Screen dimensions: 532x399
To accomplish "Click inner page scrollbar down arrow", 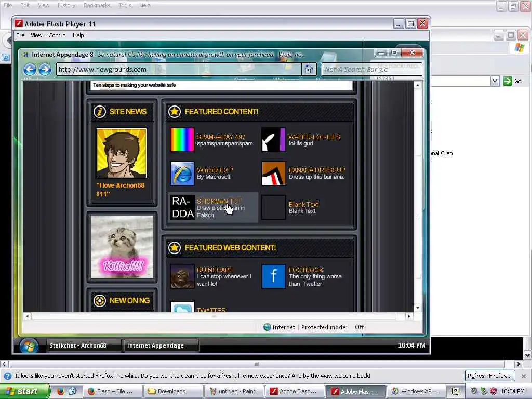I will tap(418, 308).
